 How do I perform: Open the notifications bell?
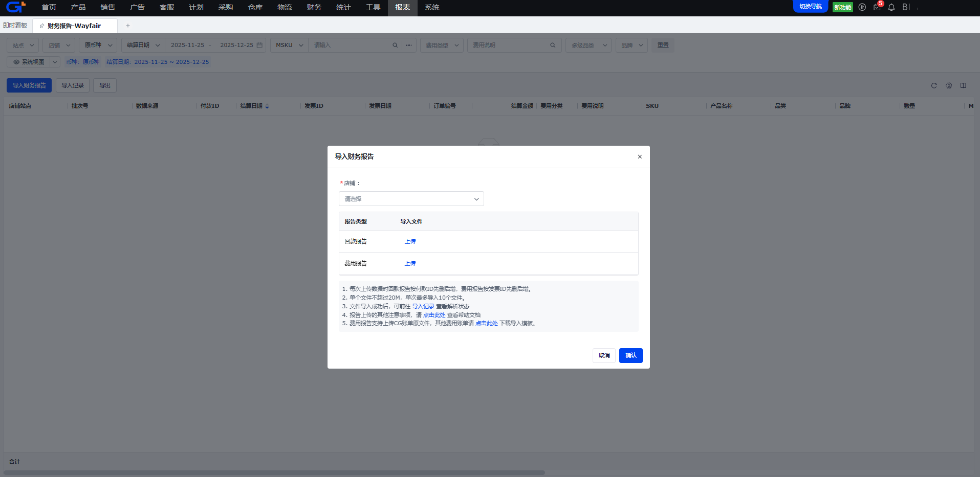click(891, 7)
